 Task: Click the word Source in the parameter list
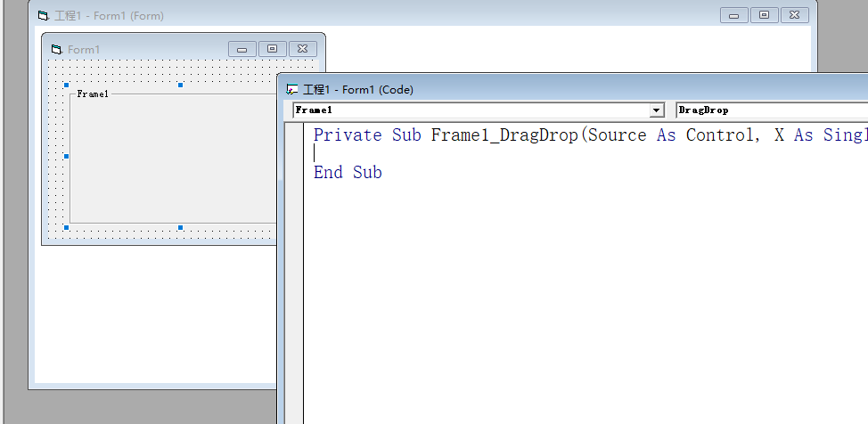(617, 135)
